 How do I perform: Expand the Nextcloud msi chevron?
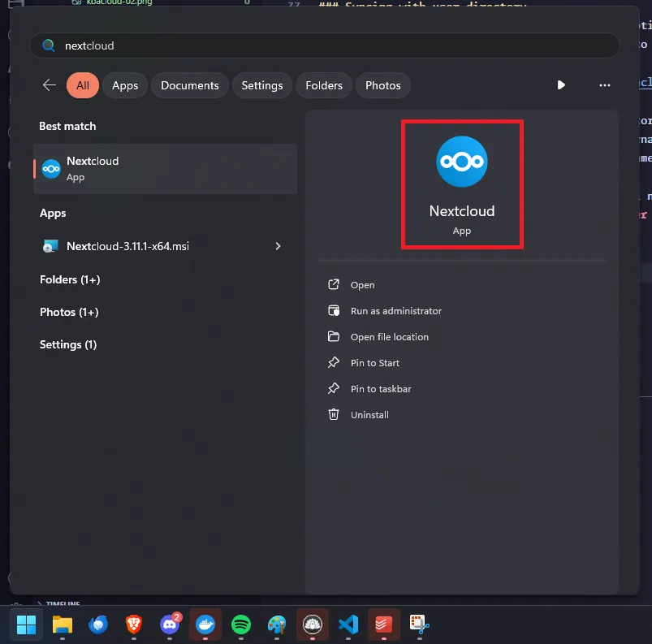[x=279, y=246]
